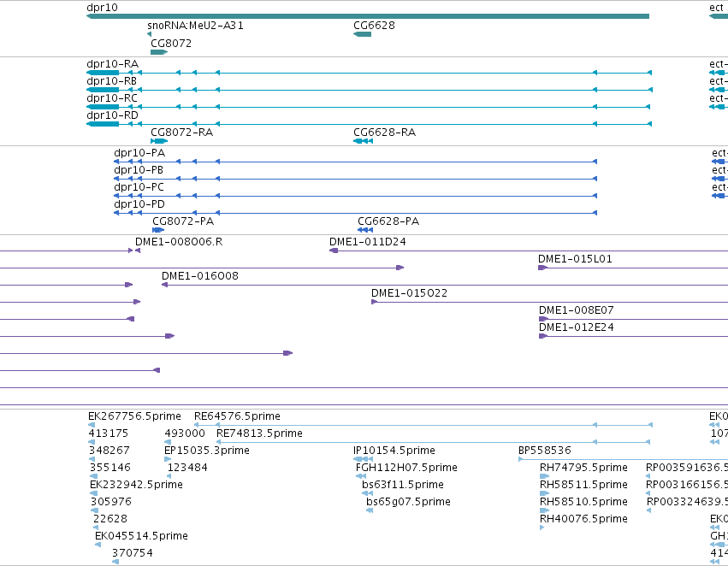Click the CG8072 gene arrow glyph
728x566 pixels.
coord(159,52)
